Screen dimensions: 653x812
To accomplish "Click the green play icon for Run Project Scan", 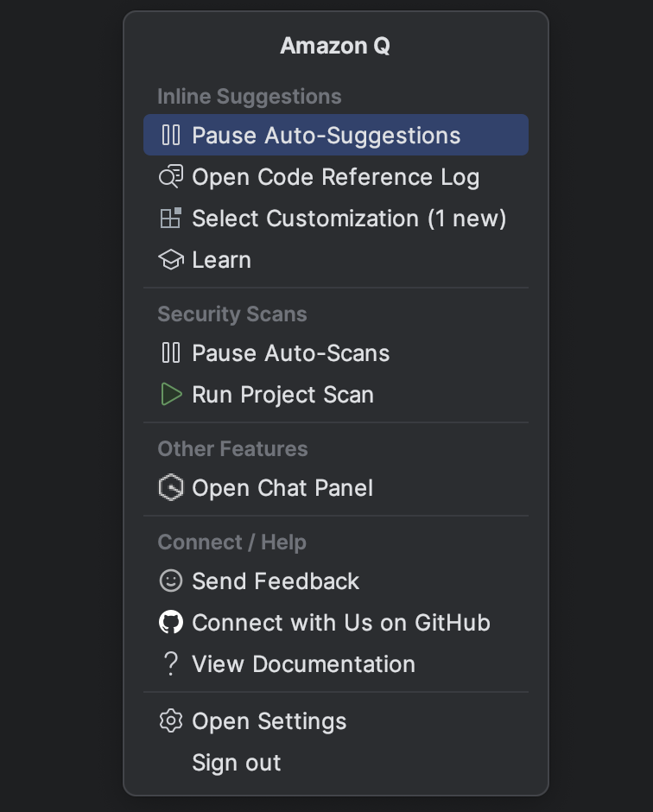I will click(x=171, y=394).
